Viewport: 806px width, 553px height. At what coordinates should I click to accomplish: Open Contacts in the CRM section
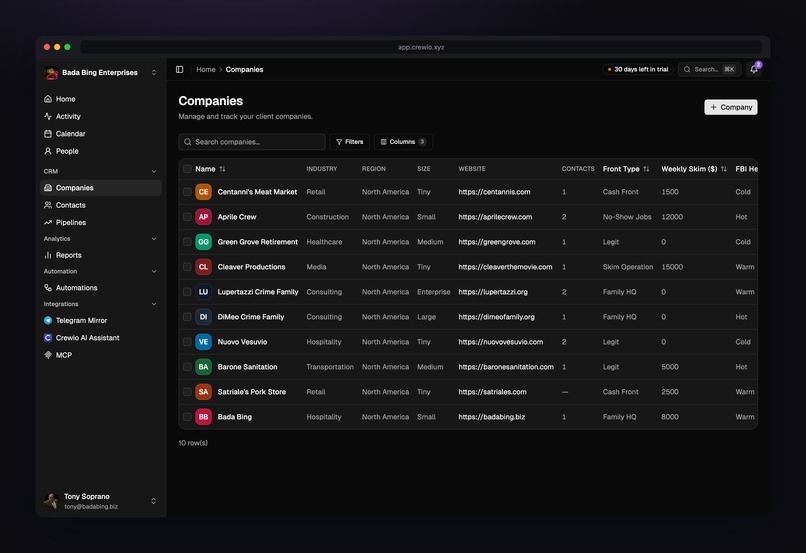point(100,205)
